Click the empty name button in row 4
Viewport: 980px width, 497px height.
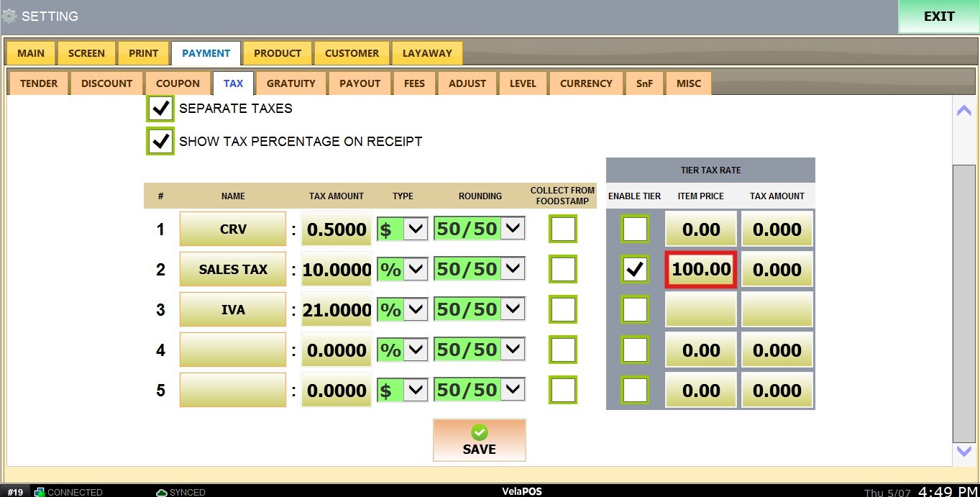pyautogui.click(x=233, y=350)
